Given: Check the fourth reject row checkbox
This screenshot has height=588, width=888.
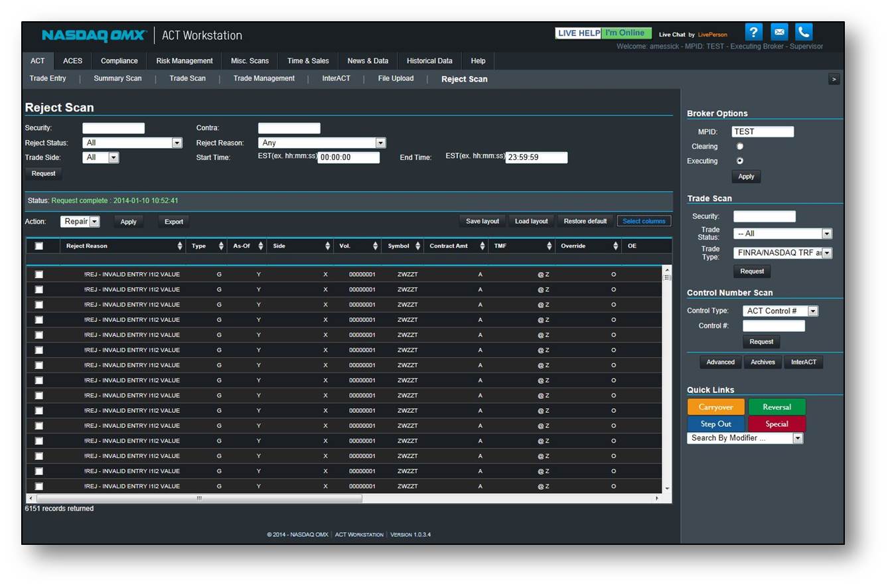Looking at the screenshot, I should [38, 320].
